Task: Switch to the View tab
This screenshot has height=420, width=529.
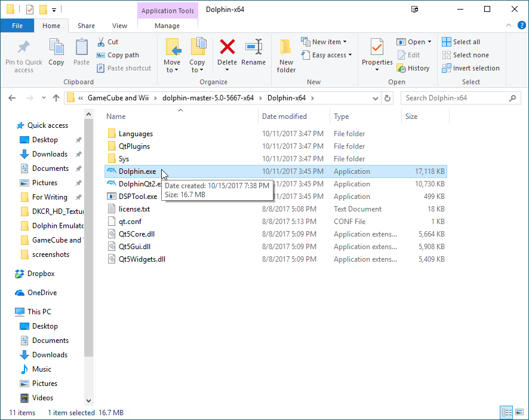Action: 119,26
